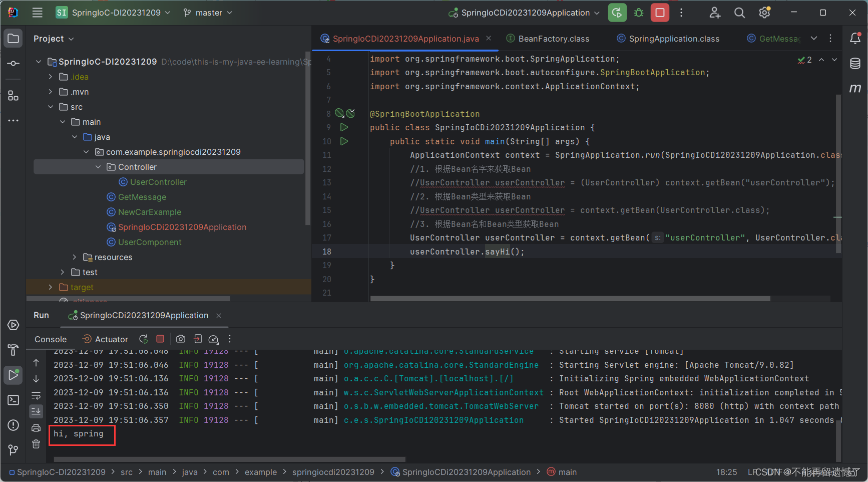Open Notifications bell panel
This screenshot has height=482, width=868.
click(x=855, y=38)
